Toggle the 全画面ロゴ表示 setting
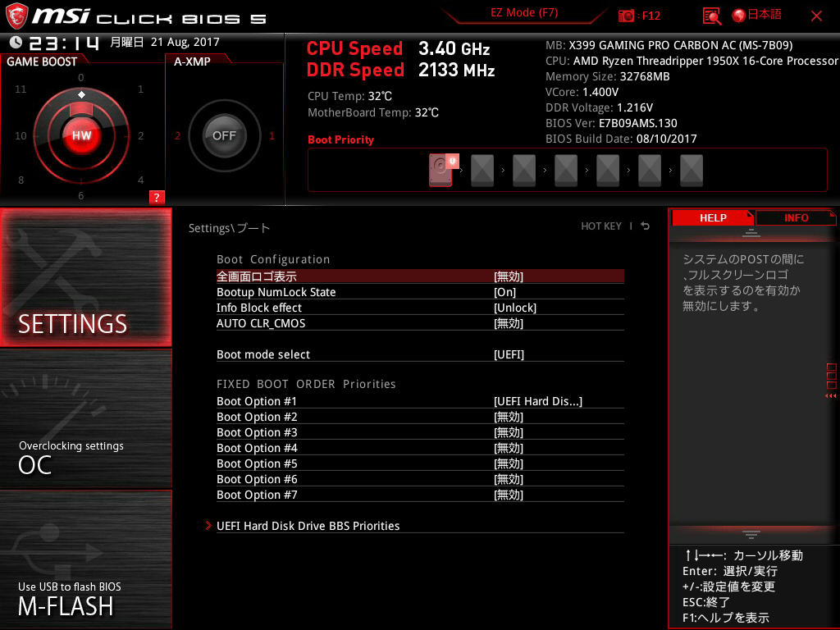The height and width of the screenshot is (630, 840). pyautogui.click(x=420, y=276)
